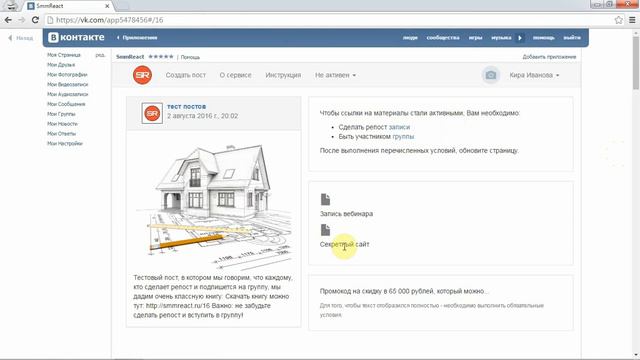The height and width of the screenshot is (360, 640).
Task: Click the post author SR avatar
Action: click(152, 113)
